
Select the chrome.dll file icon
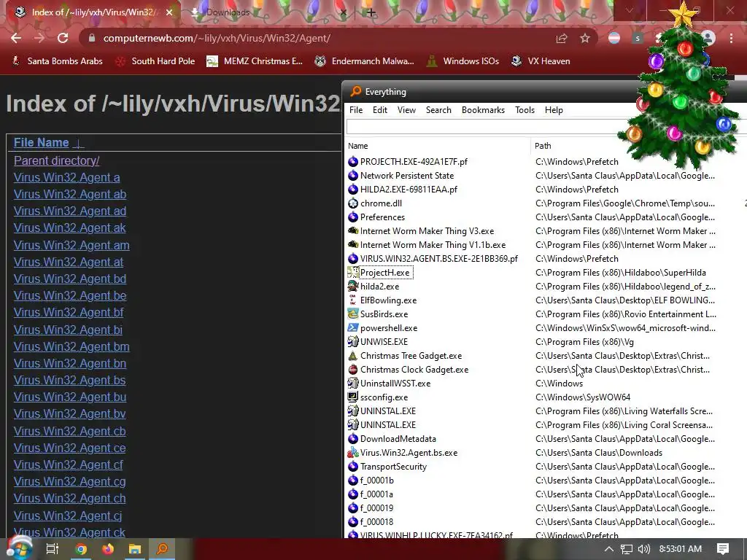point(353,203)
